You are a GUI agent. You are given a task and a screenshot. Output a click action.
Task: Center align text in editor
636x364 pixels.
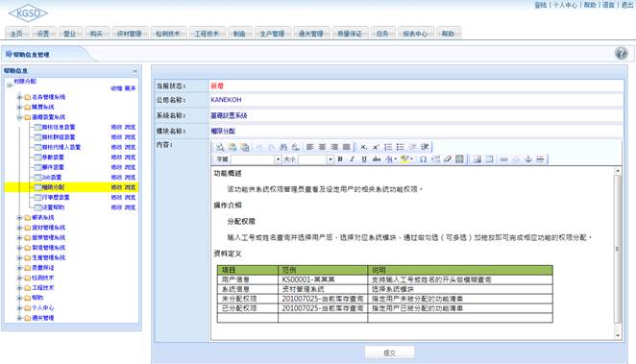point(322,147)
